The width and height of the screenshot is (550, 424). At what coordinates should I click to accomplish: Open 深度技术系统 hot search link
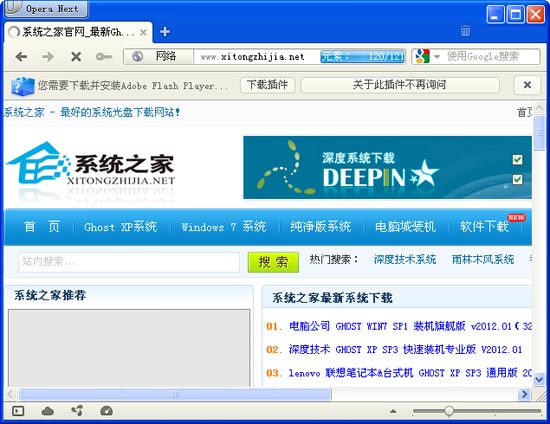(405, 260)
